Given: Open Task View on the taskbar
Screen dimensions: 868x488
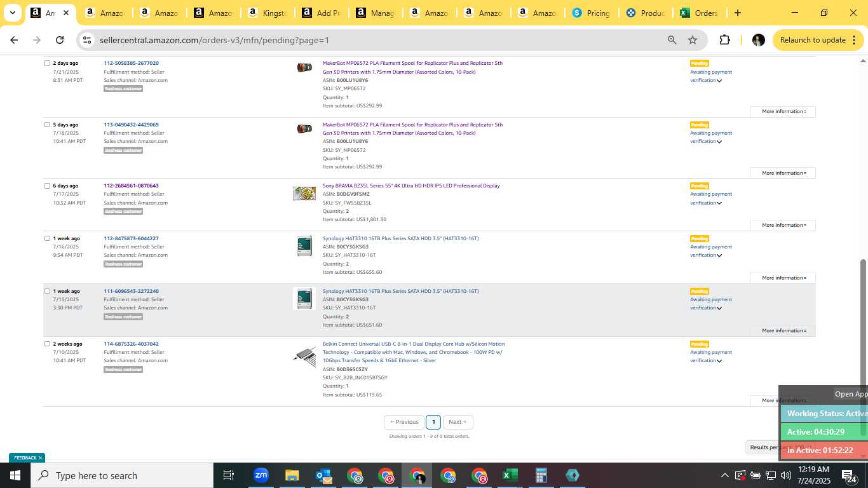Looking at the screenshot, I should [229, 475].
